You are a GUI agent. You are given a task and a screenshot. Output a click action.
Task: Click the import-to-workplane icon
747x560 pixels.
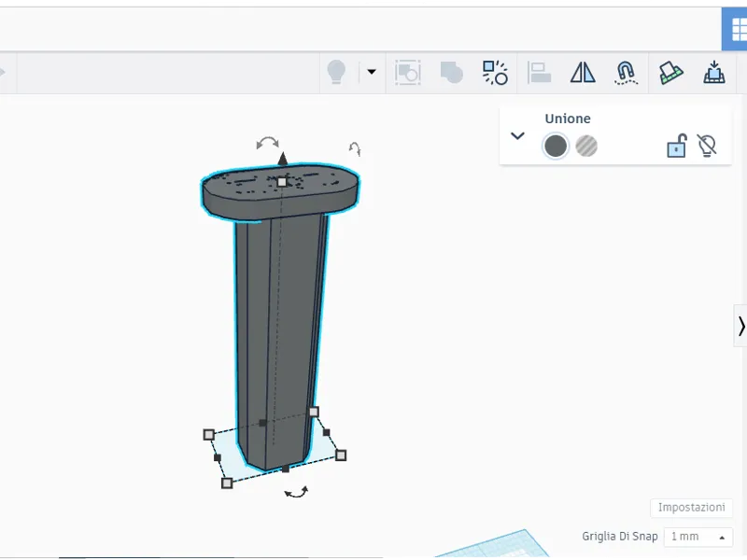(714, 73)
